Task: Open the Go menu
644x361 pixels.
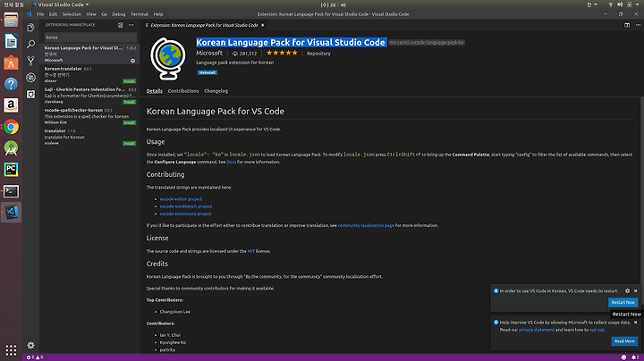Action: (104, 14)
